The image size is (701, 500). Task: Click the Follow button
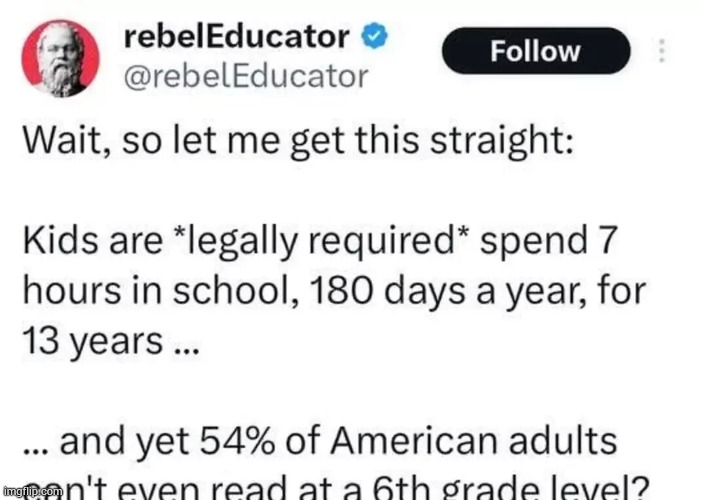pos(536,51)
